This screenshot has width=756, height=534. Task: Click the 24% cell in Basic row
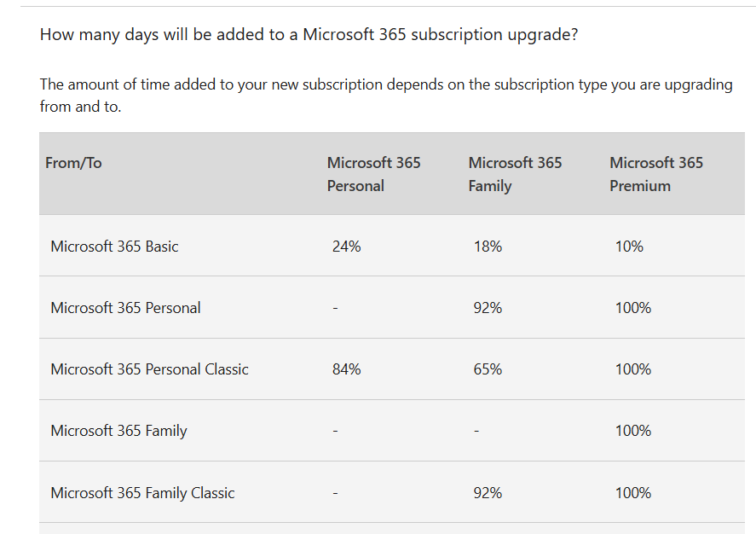tap(346, 247)
